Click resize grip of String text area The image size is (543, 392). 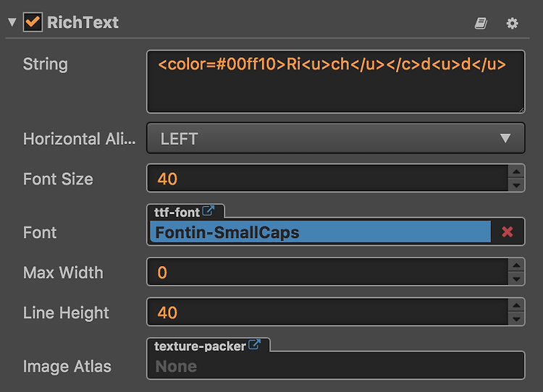tap(521, 110)
